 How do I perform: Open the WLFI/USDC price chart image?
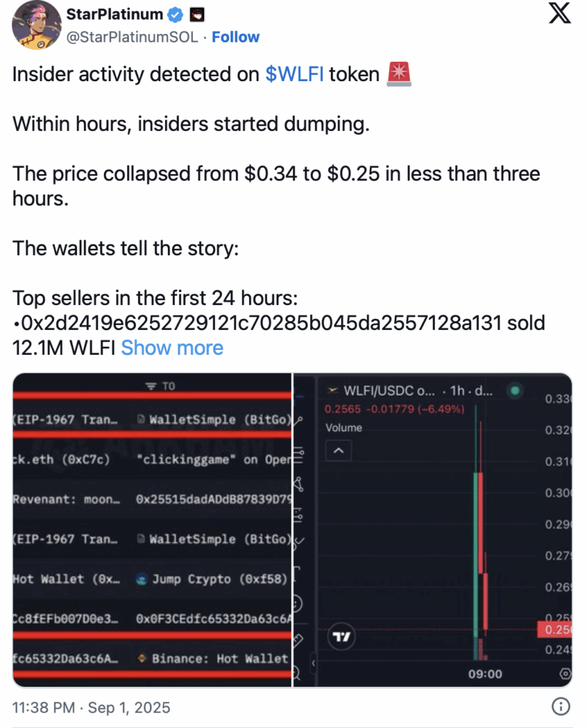point(433,530)
